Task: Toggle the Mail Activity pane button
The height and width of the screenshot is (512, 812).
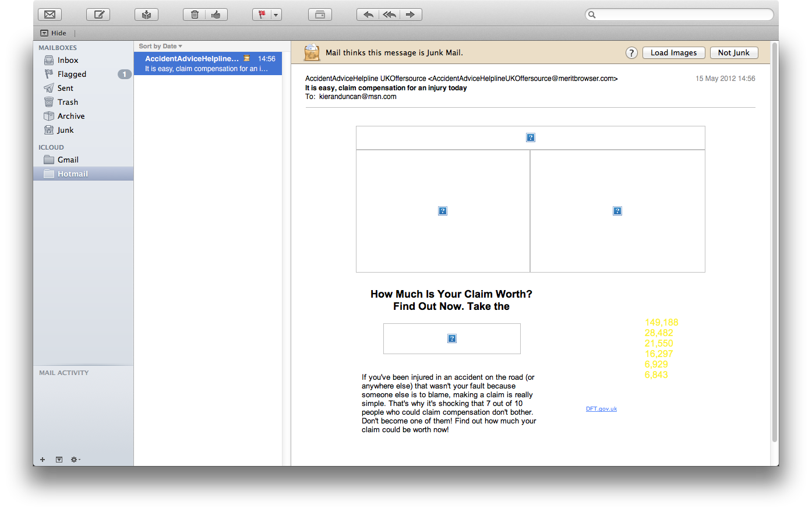Action: click(x=59, y=460)
